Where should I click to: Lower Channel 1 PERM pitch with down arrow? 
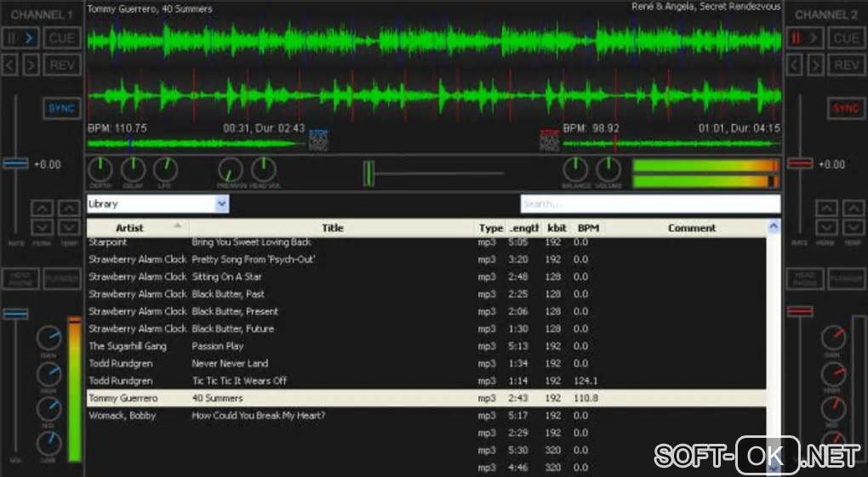(43, 227)
